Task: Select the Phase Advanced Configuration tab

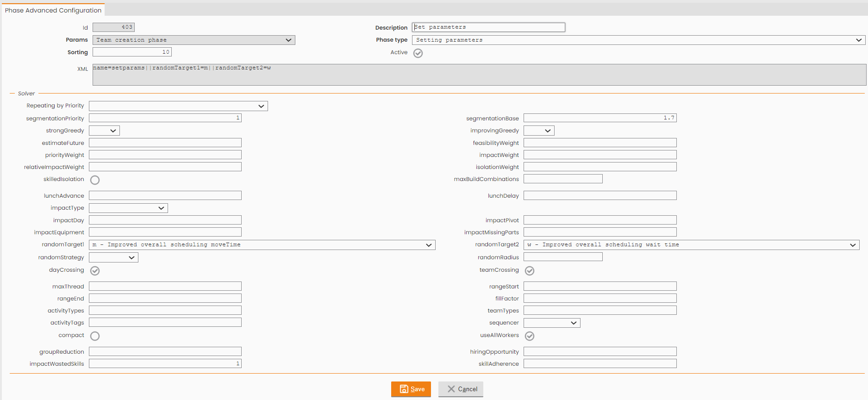Action: (53, 10)
